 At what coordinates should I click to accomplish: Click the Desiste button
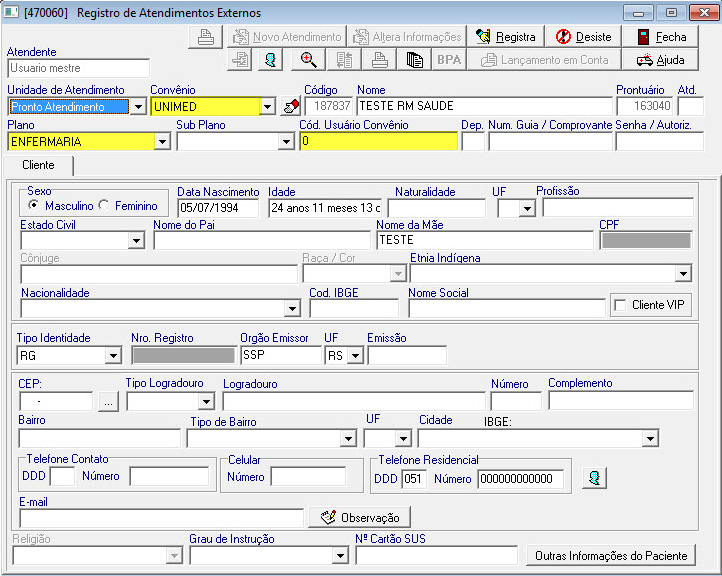pyautogui.click(x=583, y=37)
